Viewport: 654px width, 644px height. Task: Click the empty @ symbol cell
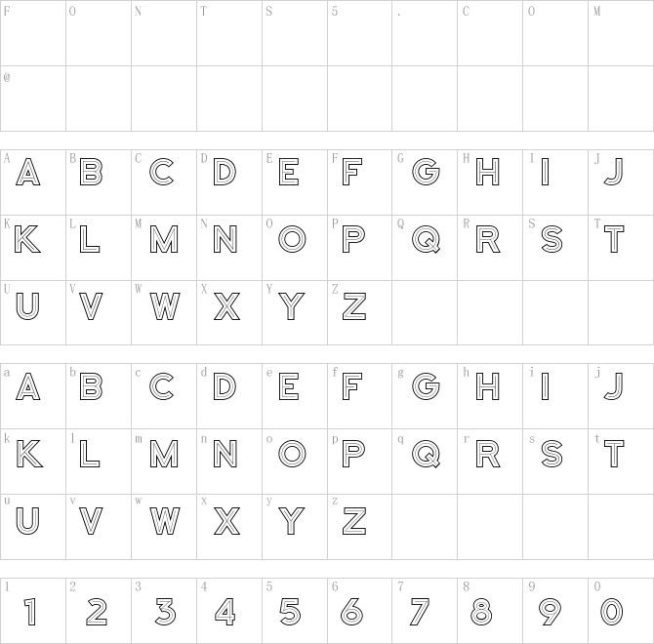point(33,99)
